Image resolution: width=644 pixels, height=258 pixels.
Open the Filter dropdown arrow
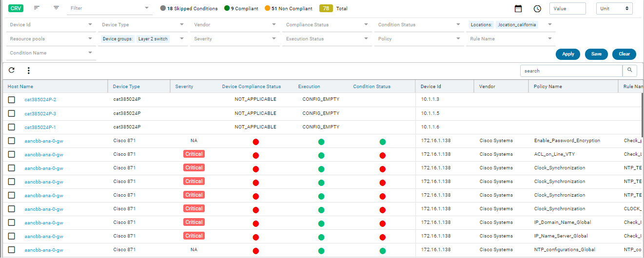[147, 8]
